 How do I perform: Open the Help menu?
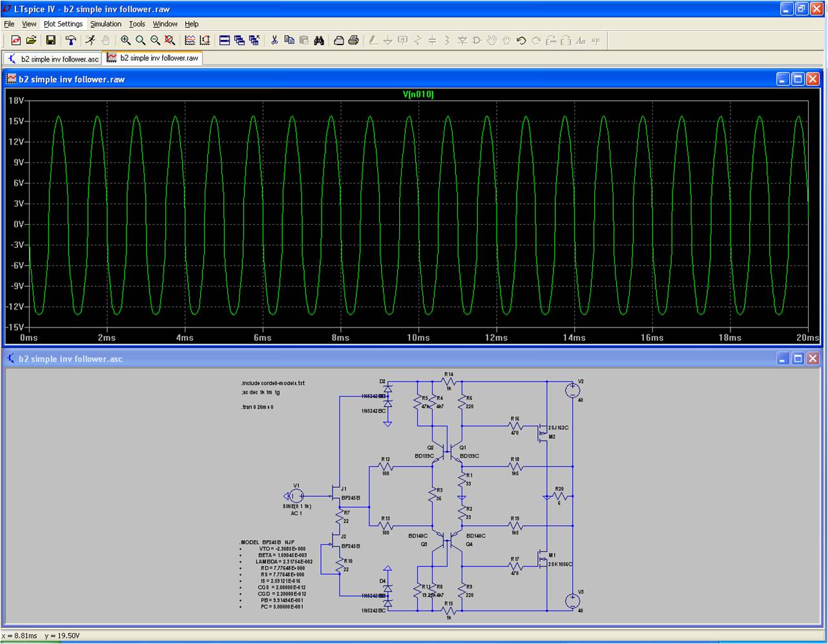pos(192,24)
